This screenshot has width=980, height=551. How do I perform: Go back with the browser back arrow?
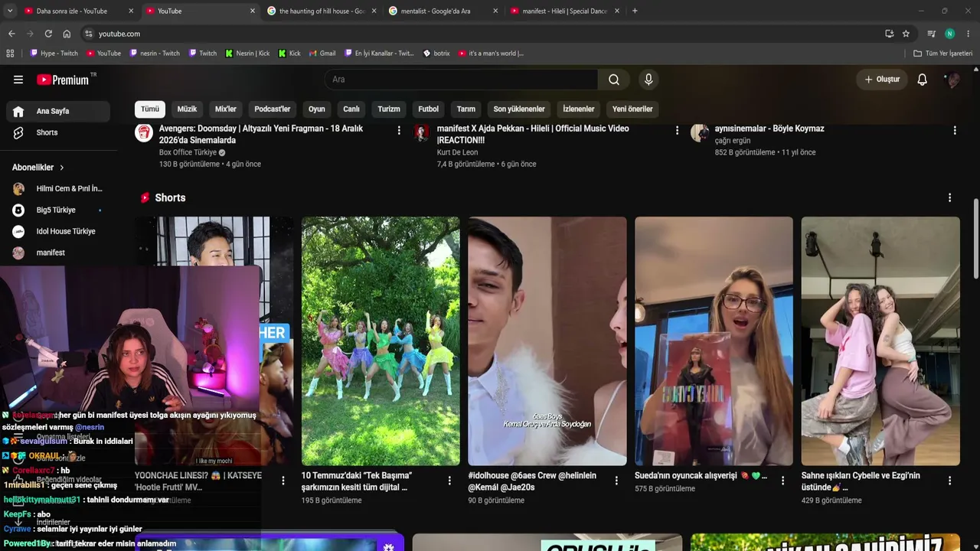click(11, 34)
